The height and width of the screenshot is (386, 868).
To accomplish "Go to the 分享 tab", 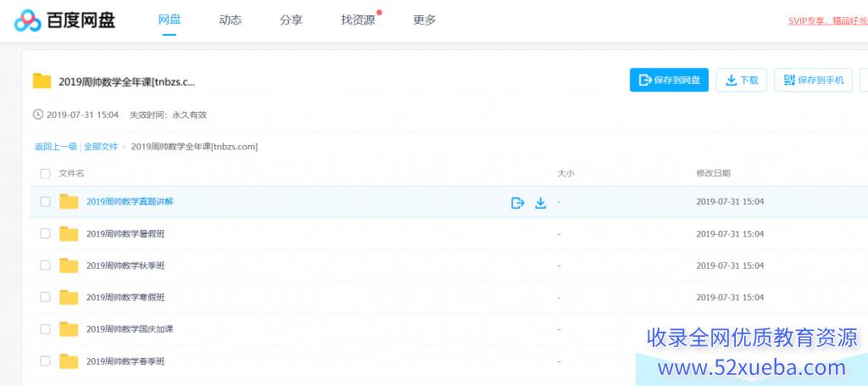I will pos(292,20).
